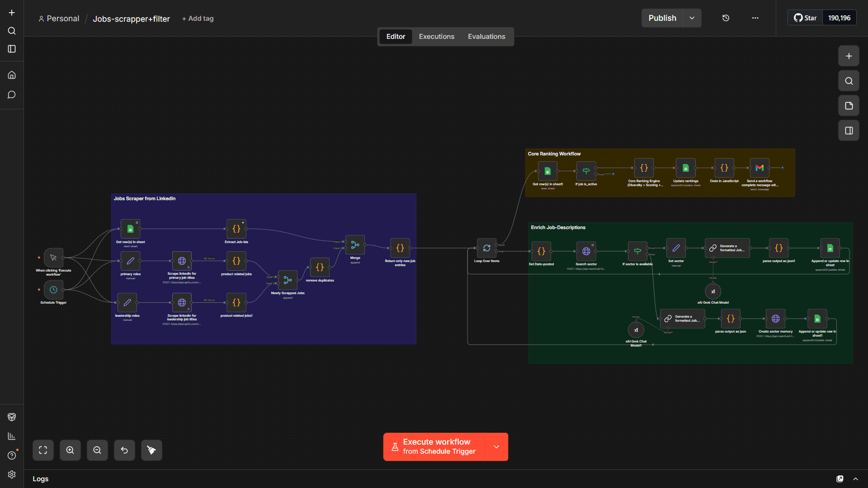Image resolution: width=868 pixels, height=488 pixels.
Task: Zoom in on the canvas
Action: 70,450
